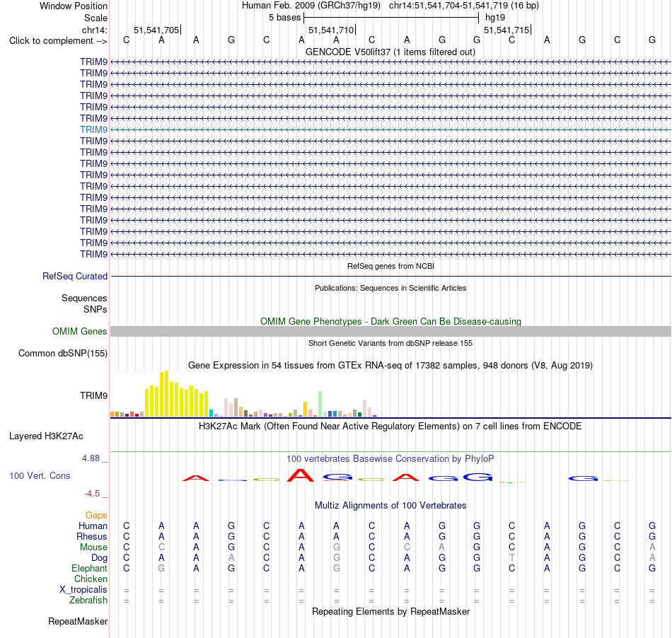Open the OMIM Gene Phenotypes track title
Screen dimensions: 672x638
390,321
